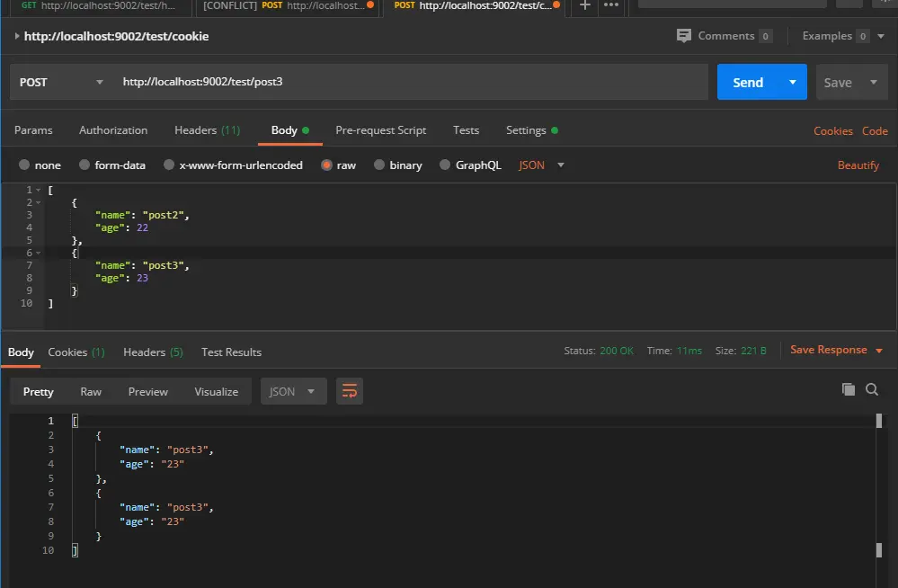Select the form-data body type
The height and width of the screenshot is (588, 898).
pyautogui.click(x=112, y=165)
